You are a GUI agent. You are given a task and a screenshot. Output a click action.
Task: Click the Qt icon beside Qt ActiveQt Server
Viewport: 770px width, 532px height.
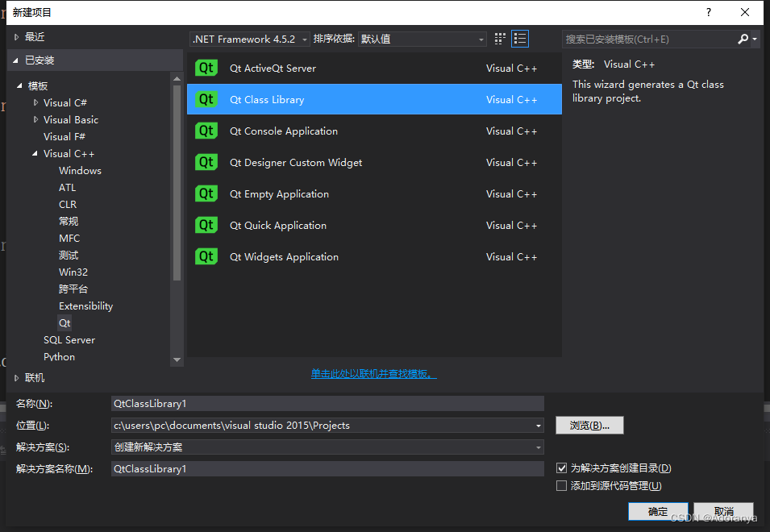(206, 68)
